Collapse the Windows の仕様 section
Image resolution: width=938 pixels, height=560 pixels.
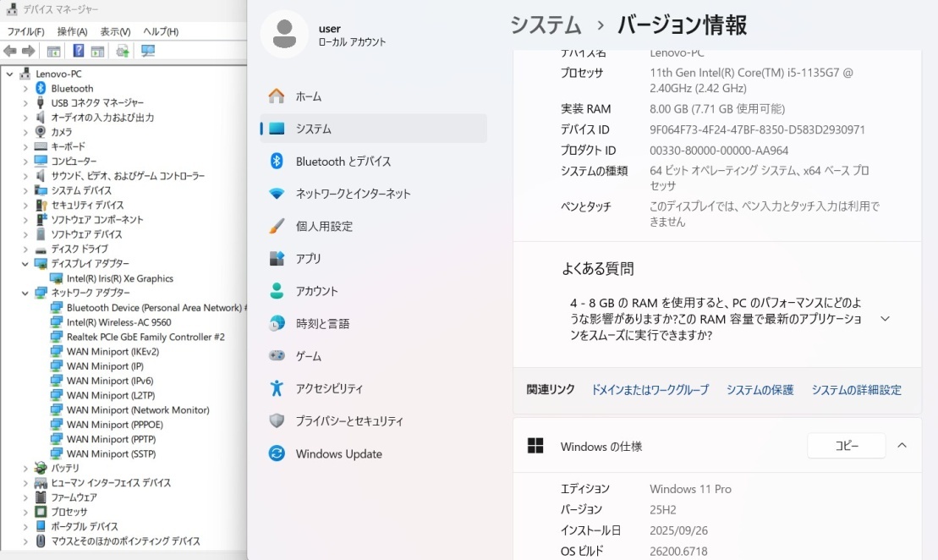[902, 445]
